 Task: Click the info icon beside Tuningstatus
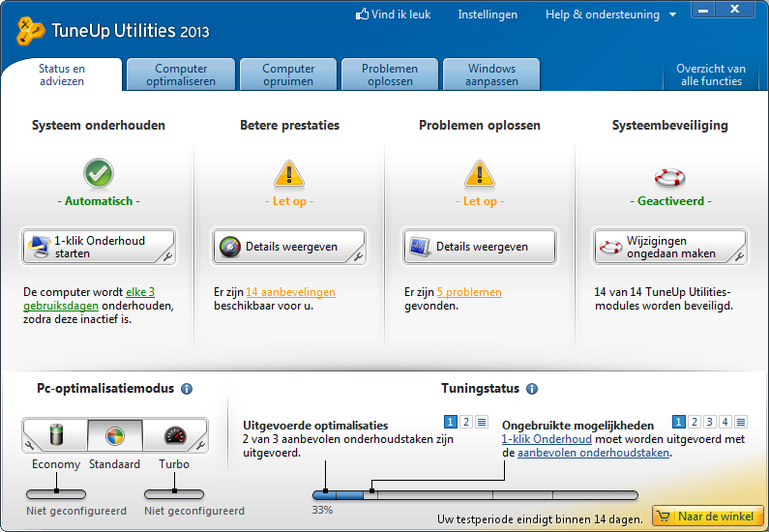532,389
